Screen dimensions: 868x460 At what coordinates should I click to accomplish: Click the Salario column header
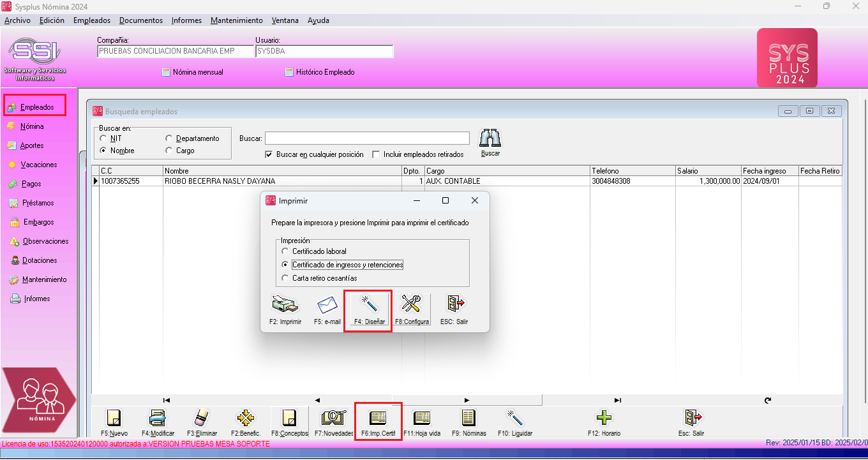708,171
